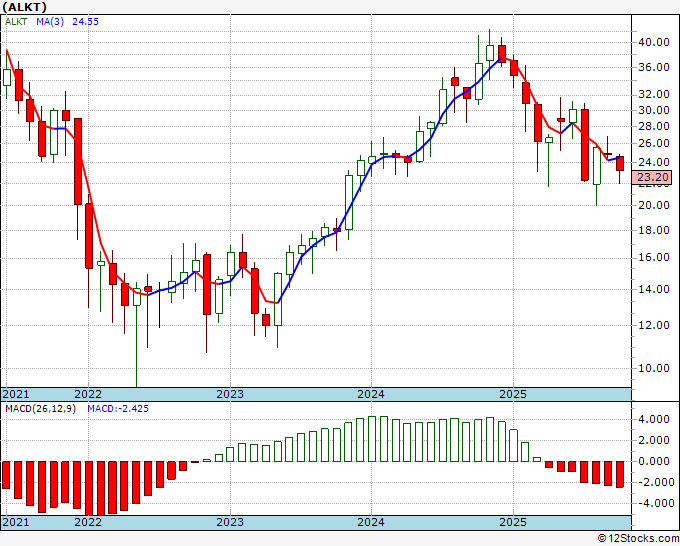
Task: Click the MACD(26,12,9) indicator label
Action: coord(40,409)
